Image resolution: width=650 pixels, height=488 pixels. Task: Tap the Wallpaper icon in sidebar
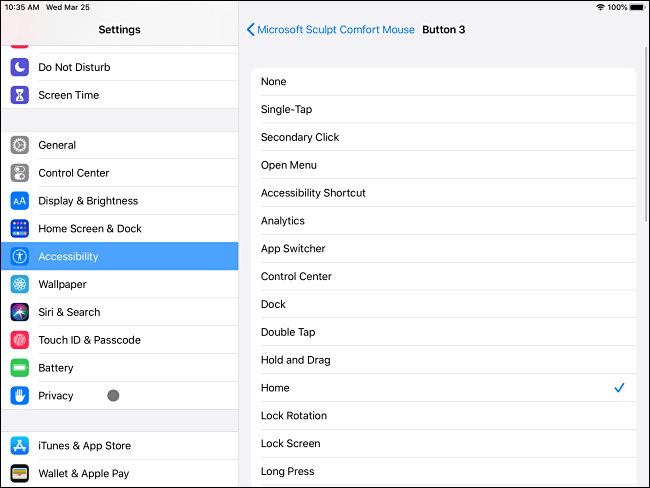tap(20, 284)
